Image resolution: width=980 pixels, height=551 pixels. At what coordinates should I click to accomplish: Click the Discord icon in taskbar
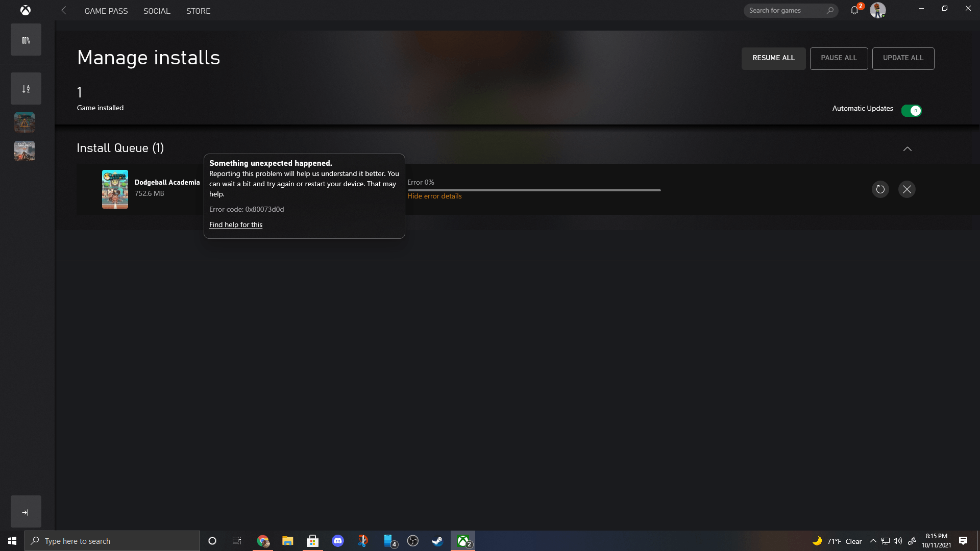(x=338, y=541)
